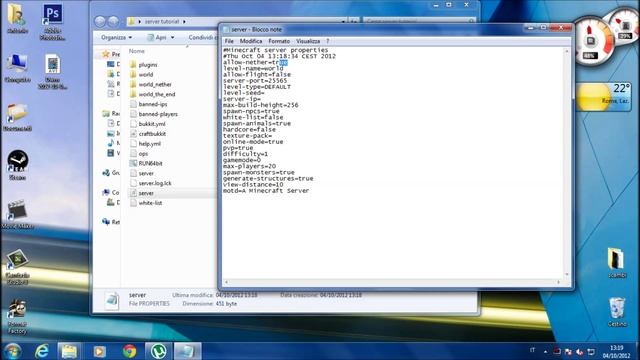
Task: Click the server tutorial breadcrumb in address bar
Action: [x=162, y=21]
